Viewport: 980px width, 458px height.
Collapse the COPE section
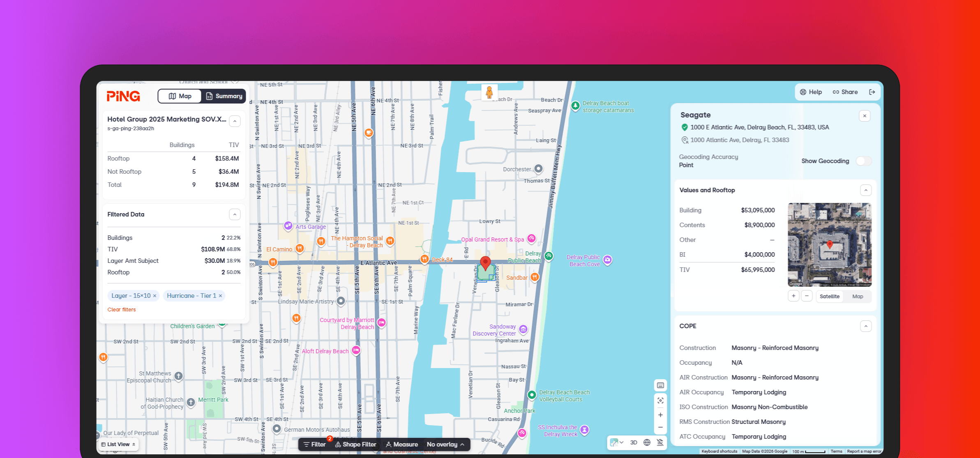866,326
